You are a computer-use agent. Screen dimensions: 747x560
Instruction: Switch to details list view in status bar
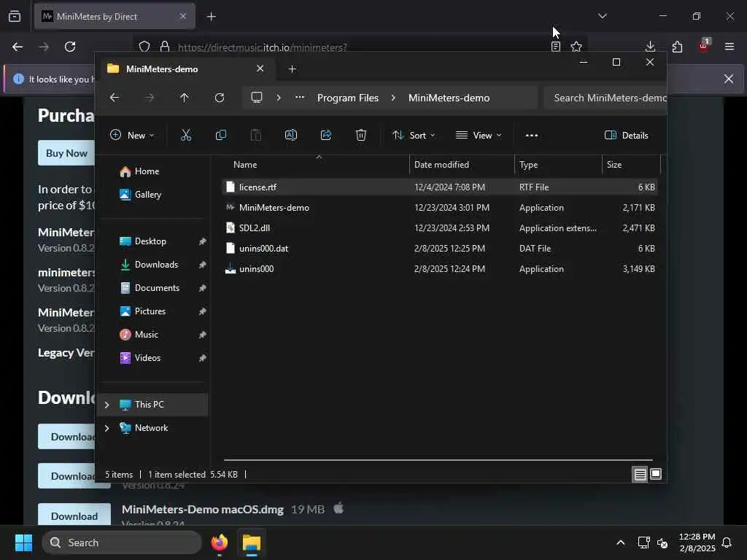tap(640, 474)
